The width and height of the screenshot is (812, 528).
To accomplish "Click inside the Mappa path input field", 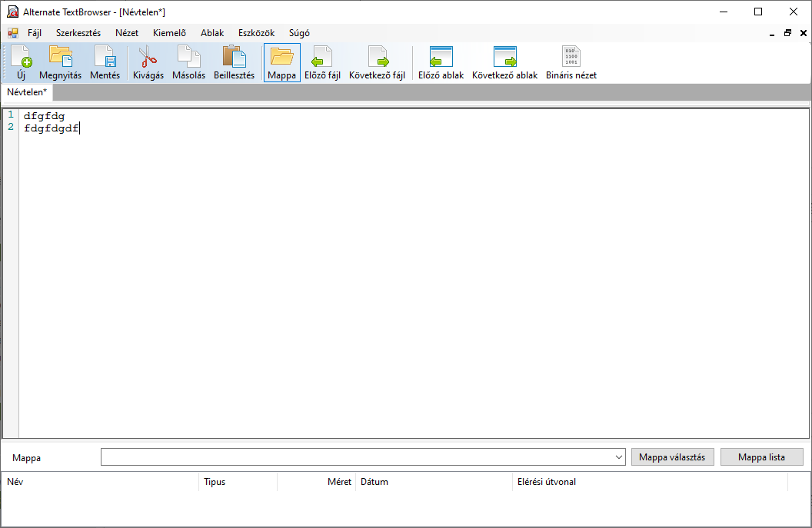I will point(358,457).
